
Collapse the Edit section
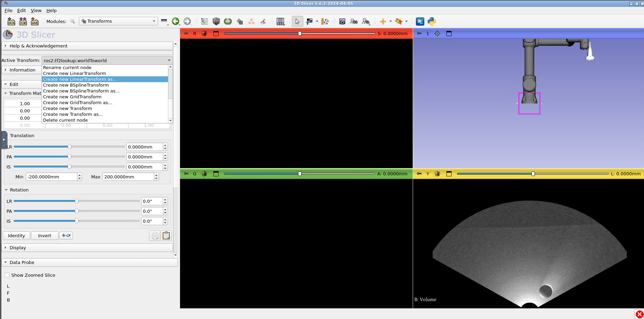click(22, 84)
